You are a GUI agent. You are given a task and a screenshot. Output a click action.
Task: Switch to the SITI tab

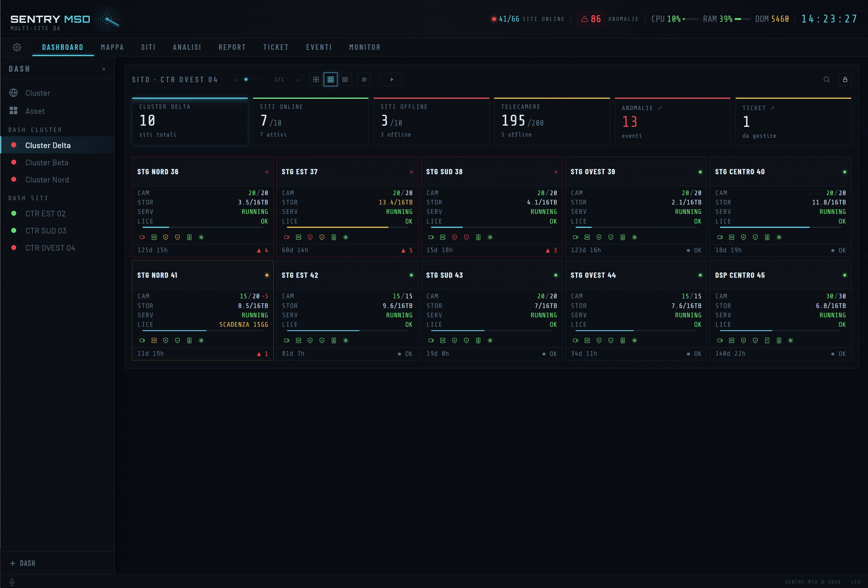tap(148, 47)
